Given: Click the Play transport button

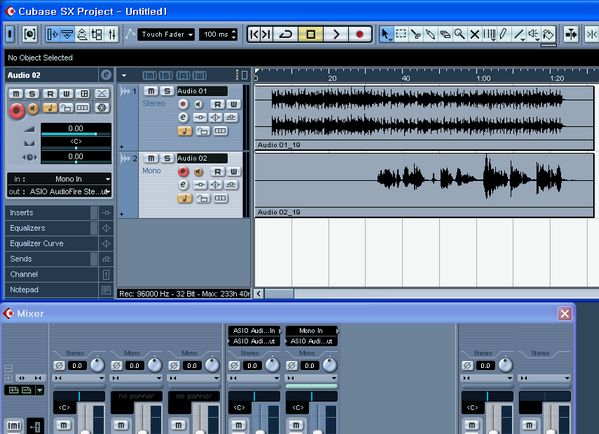Looking at the screenshot, I should (x=336, y=34).
